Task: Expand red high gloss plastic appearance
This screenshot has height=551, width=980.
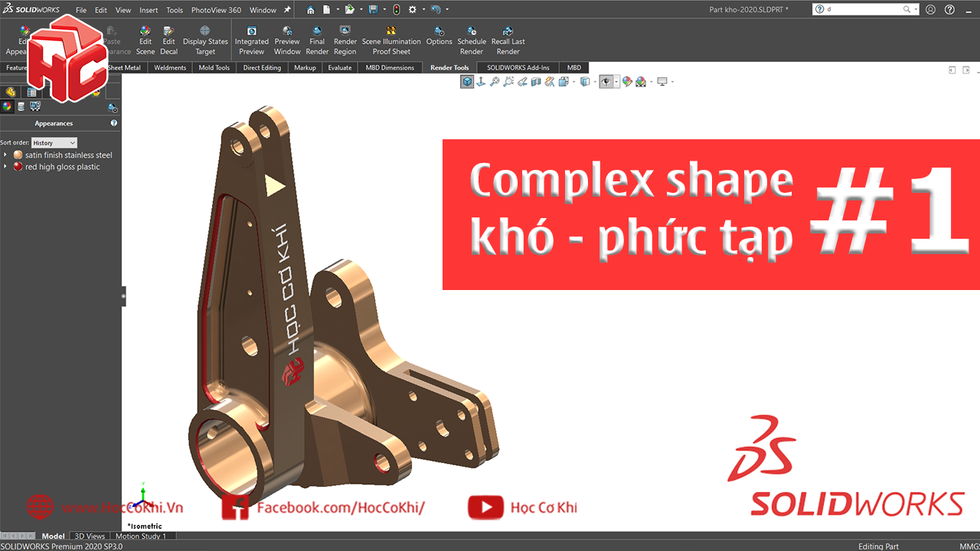Action: point(6,167)
